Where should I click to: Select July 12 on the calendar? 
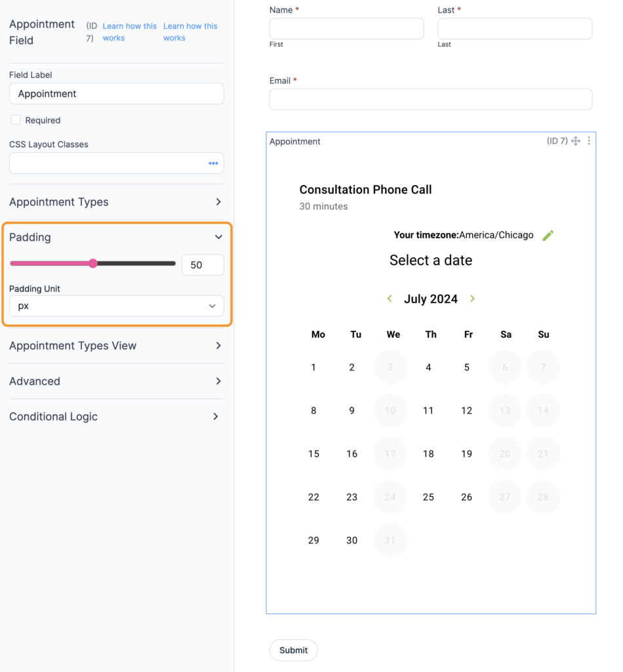[467, 411]
